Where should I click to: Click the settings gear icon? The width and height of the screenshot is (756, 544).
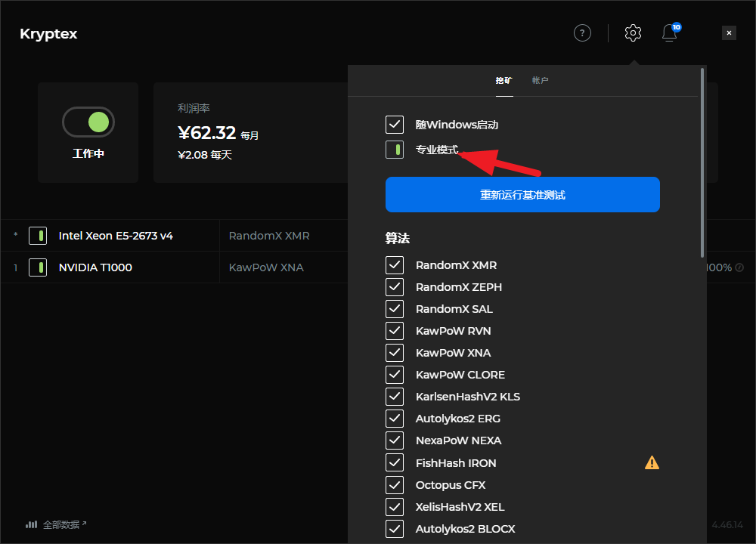click(x=633, y=32)
